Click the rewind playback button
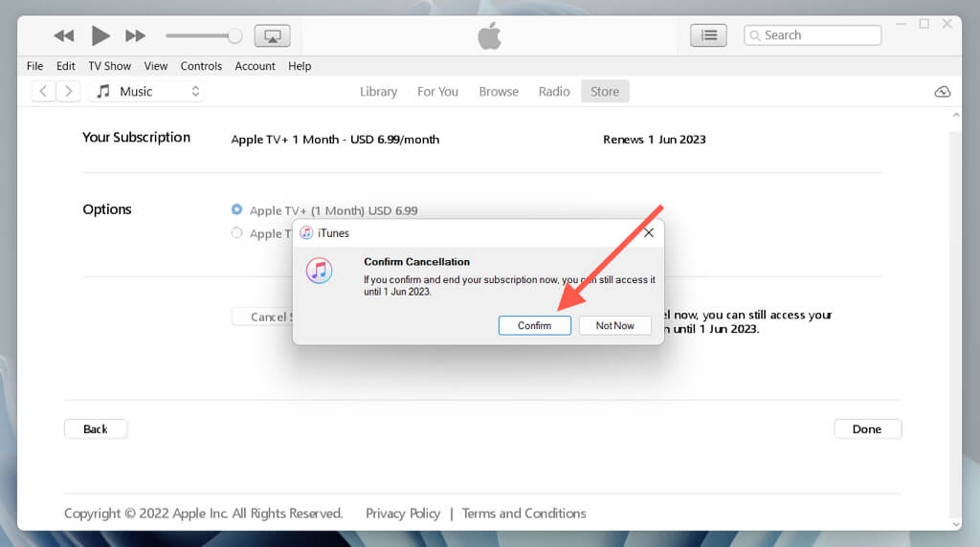Screen dimensions: 980x547 64,35
